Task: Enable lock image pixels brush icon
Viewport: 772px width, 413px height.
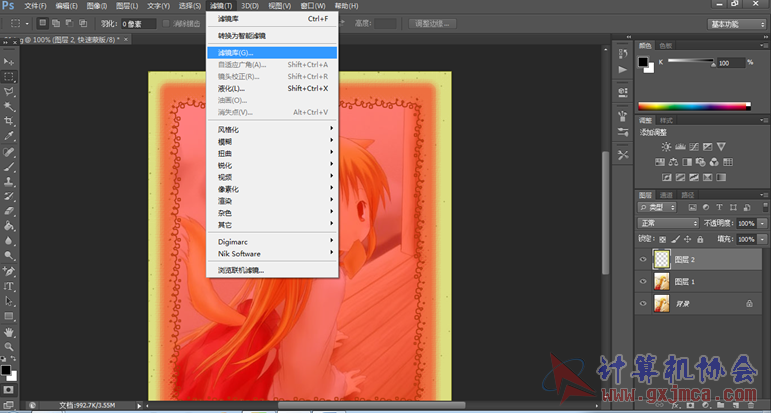Action: click(675, 239)
